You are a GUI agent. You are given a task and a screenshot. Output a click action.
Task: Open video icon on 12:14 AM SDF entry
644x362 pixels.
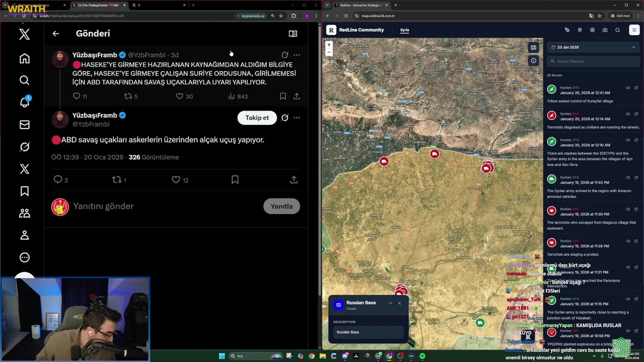[628, 114]
